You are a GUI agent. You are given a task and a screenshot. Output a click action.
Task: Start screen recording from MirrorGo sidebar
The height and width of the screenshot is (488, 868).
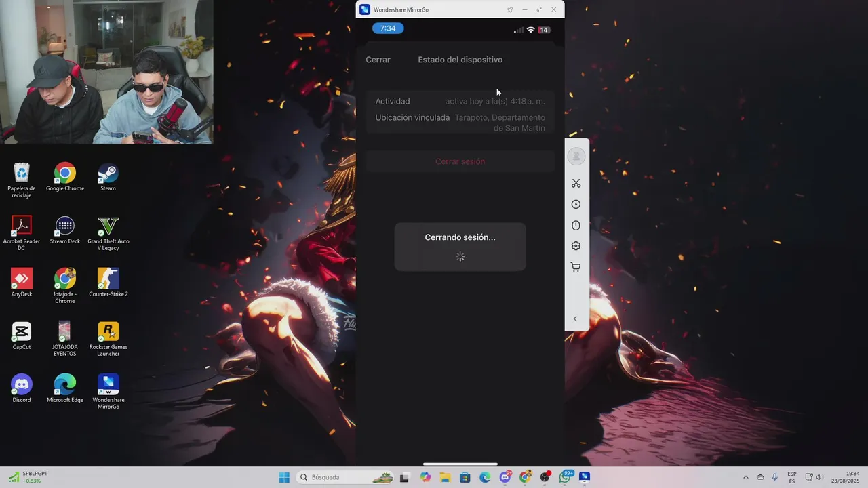pyautogui.click(x=576, y=205)
